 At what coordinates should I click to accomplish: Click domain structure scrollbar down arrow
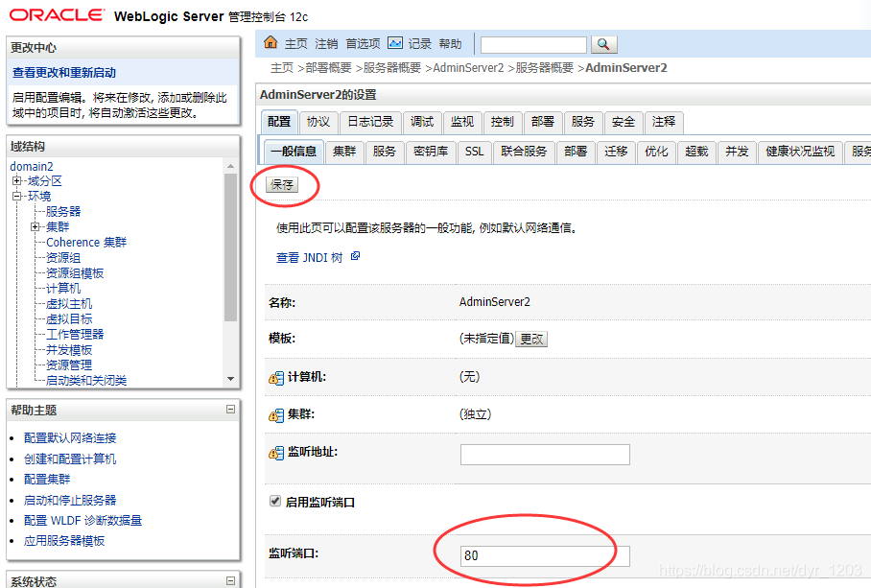(230, 379)
